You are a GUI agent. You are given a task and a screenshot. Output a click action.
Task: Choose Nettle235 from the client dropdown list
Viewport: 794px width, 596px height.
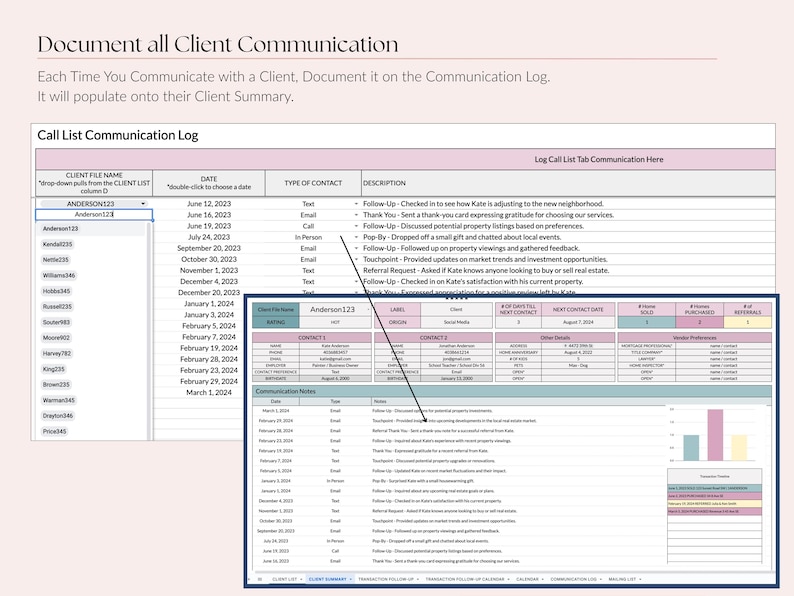(56, 260)
